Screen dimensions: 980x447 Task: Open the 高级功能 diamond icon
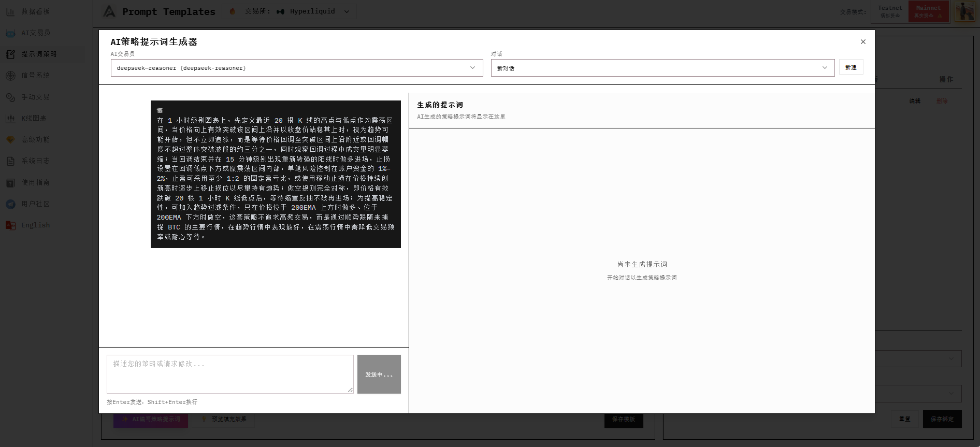click(x=10, y=140)
